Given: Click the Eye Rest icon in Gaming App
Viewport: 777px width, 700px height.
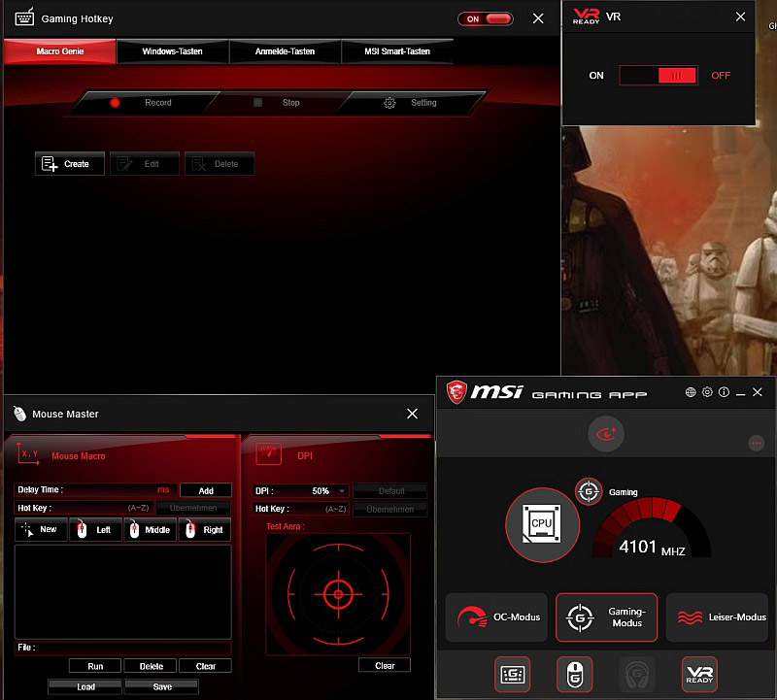Looking at the screenshot, I should 605,434.
